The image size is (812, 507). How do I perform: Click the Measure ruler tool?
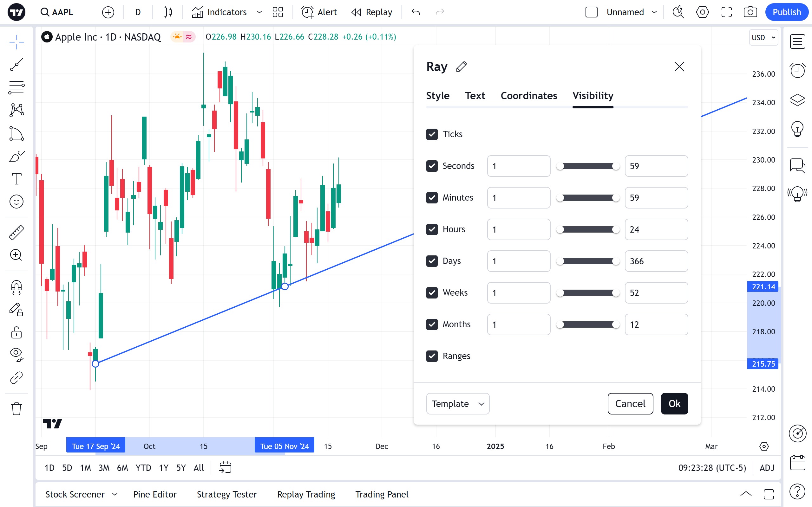tap(16, 232)
